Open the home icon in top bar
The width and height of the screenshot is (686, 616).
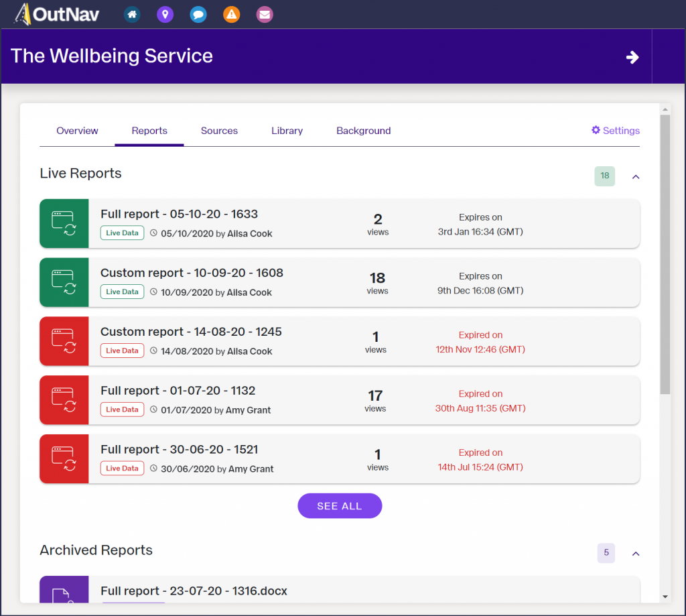pos(132,15)
